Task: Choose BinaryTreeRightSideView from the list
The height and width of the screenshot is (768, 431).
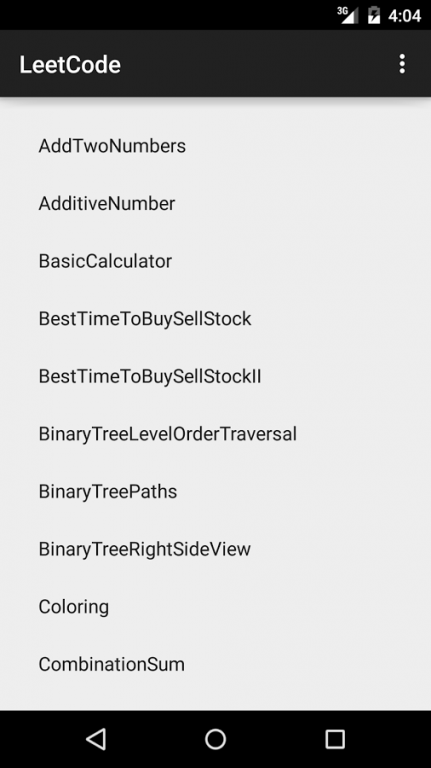Action: pos(216,549)
